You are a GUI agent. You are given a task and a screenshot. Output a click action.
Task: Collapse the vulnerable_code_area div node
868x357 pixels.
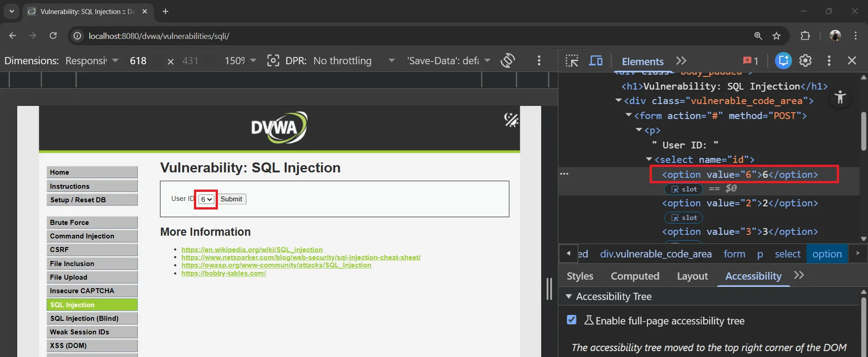[x=618, y=100]
